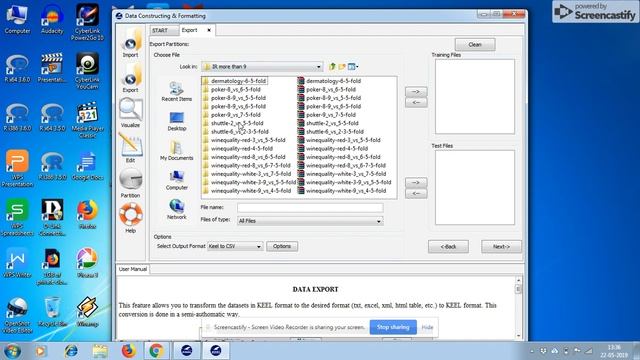The image size is (640, 360).
Task: Open the Visualize magnifier tool
Action: [x=131, y=113]
